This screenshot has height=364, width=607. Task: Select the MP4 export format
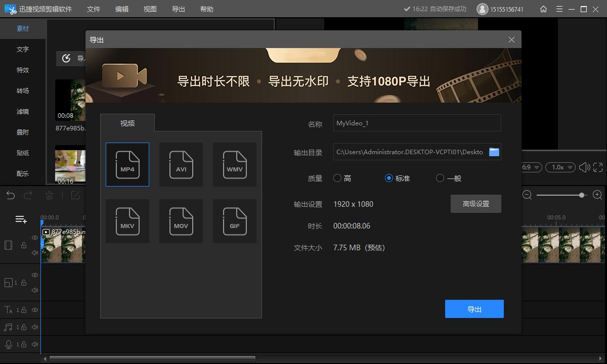[x=127, y=164]
